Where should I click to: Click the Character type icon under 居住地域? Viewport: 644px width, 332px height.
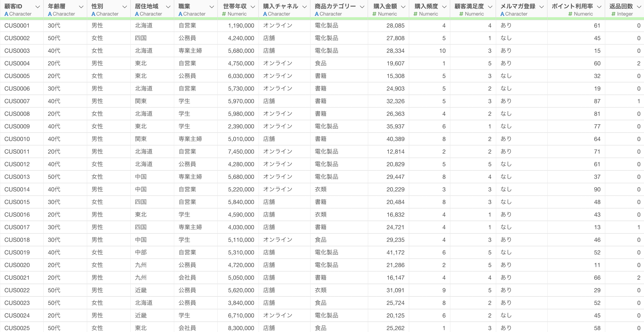[137, 14]
